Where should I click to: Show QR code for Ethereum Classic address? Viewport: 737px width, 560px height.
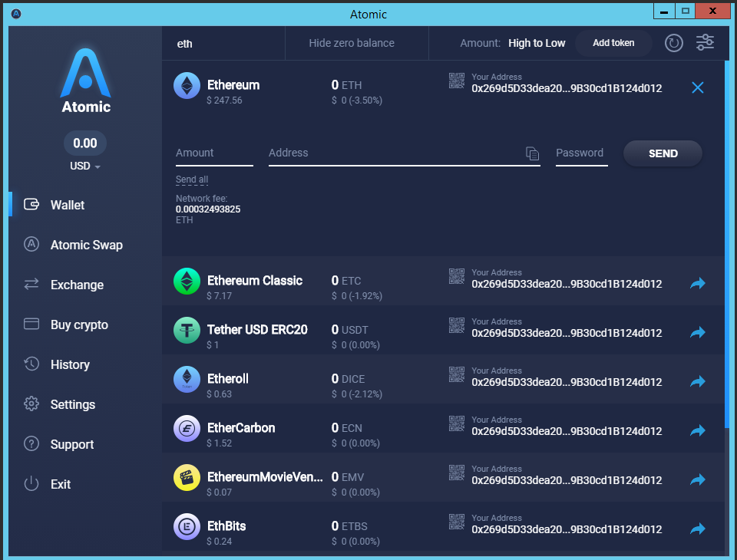click(x=456, y=276)
